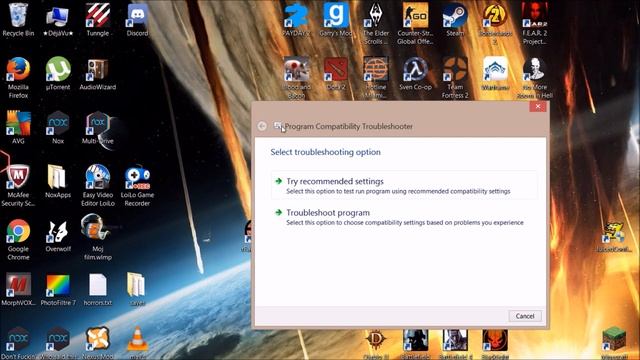
Task: Select the PhotoFiltre 7 shortcut
Action: tap(58, 289)
